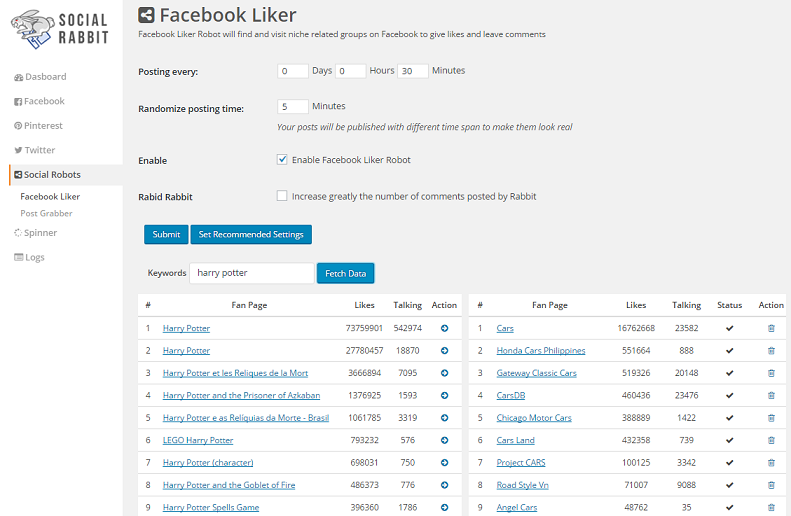
Task: Click status checkmark for Gateway Classic Cars
Action: [729, 373]
